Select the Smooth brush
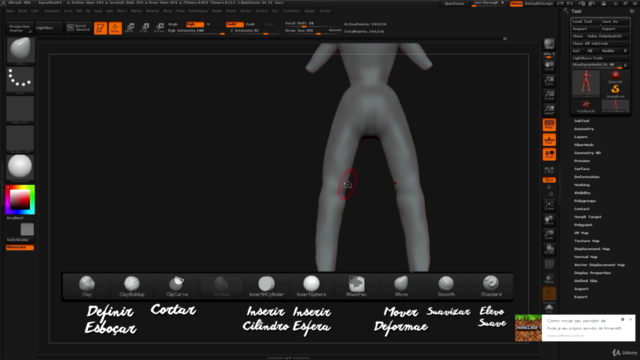The image size is (640, 360). (446, 286)
